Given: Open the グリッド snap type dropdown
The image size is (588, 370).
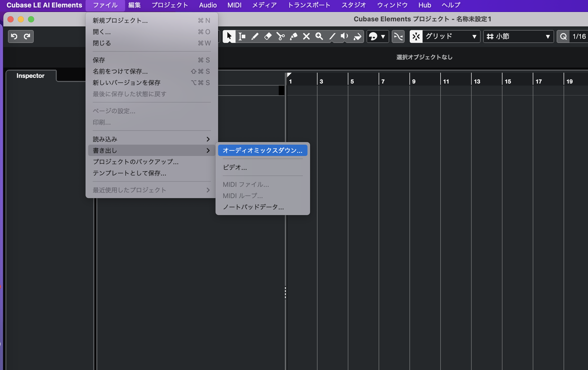Looking at the screenshot, I should (x=451, y=36).
